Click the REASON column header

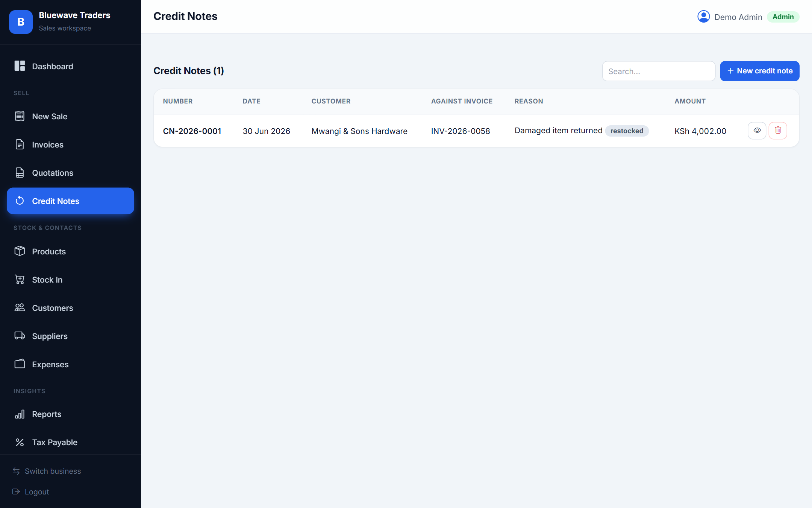coord(529,101)
